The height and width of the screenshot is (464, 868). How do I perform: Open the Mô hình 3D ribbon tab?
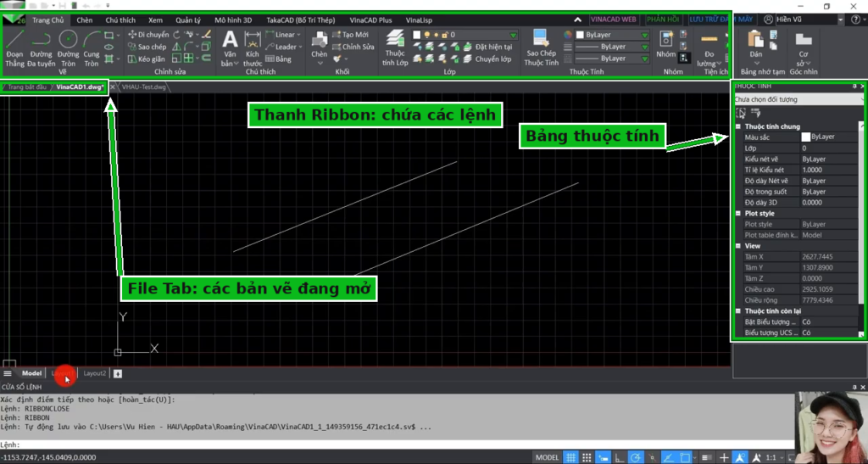click(x=233, y=20)
